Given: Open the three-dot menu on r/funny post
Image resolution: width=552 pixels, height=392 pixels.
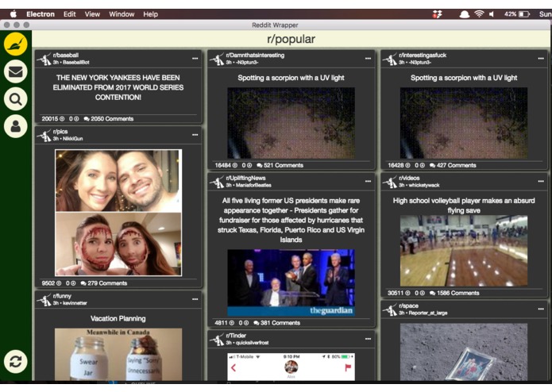Looking at the screenshot, I should click(195, 299).
